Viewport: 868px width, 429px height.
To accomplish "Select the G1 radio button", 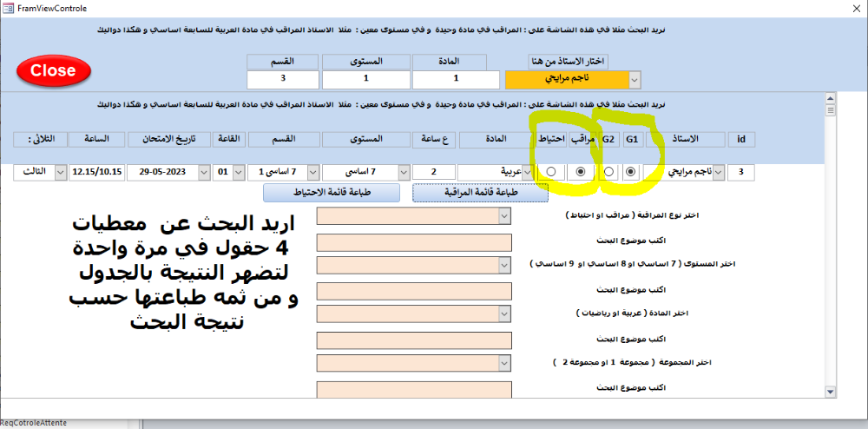I will (x=632, y=172).
